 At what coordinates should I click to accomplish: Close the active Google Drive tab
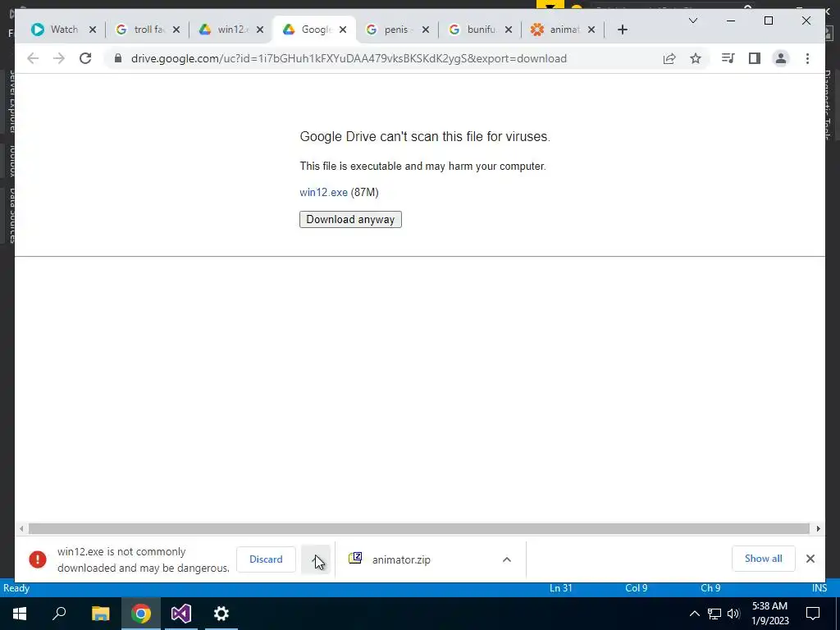pyautogui.click(x=343, y=30)
